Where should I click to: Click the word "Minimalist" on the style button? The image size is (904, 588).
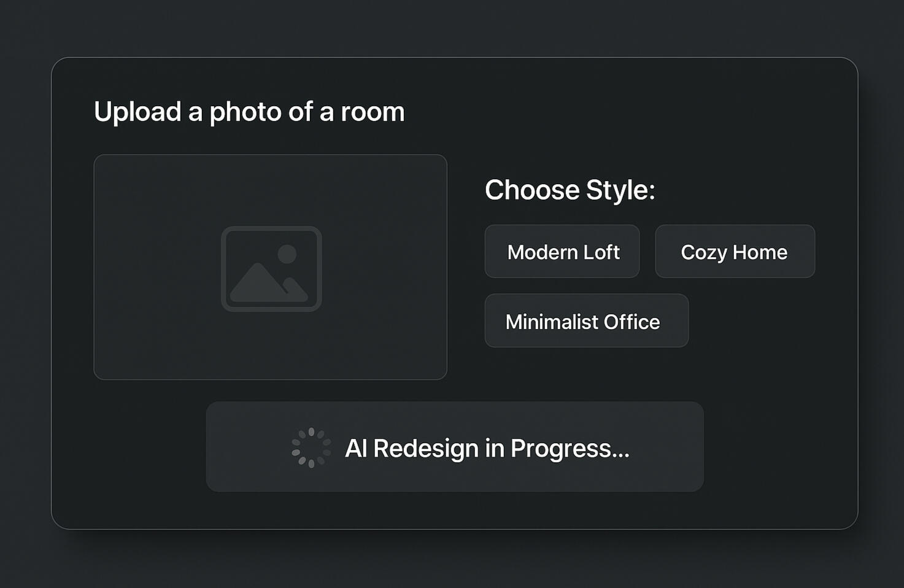coord(551,322)
